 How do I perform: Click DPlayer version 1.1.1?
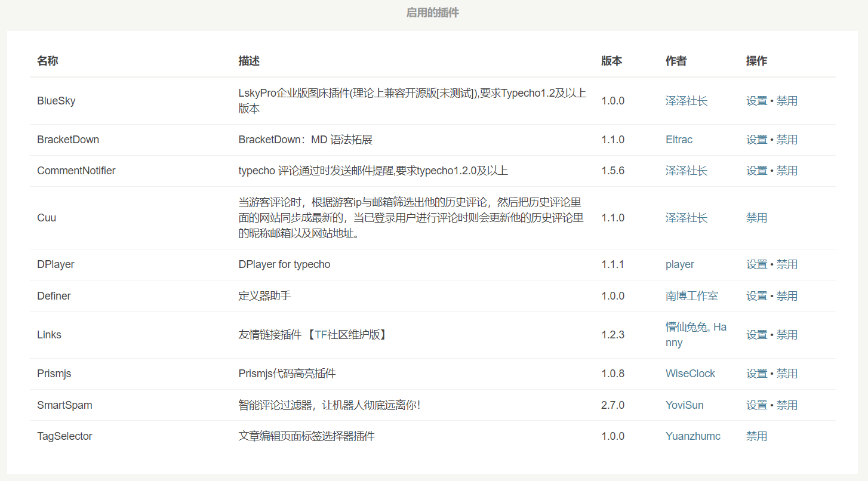612,264
